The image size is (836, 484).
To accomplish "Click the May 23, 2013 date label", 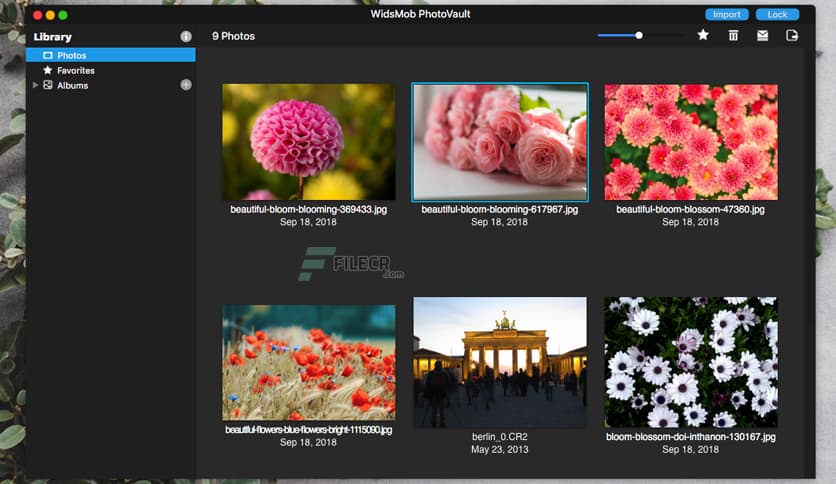I will pyautogui.click(x=500, y=449).
